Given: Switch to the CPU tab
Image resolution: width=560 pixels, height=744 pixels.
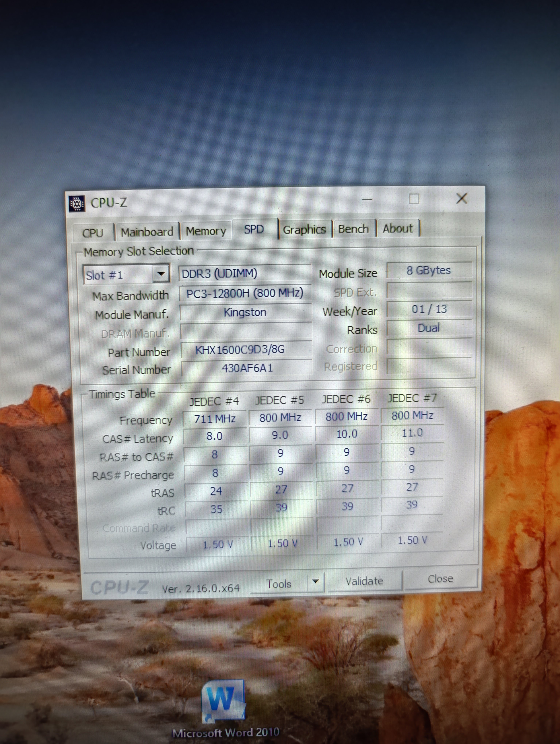Looking at the screenshot, I should (93, 233).
